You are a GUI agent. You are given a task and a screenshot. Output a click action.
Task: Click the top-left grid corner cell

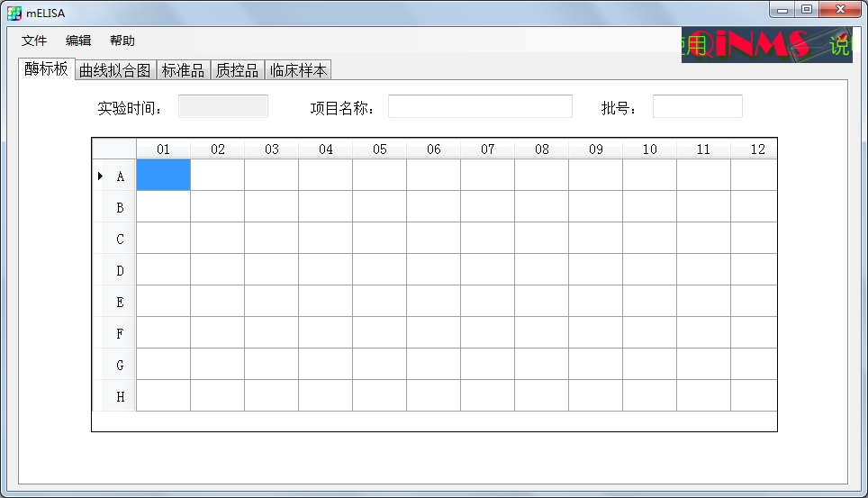pos(114,149)
